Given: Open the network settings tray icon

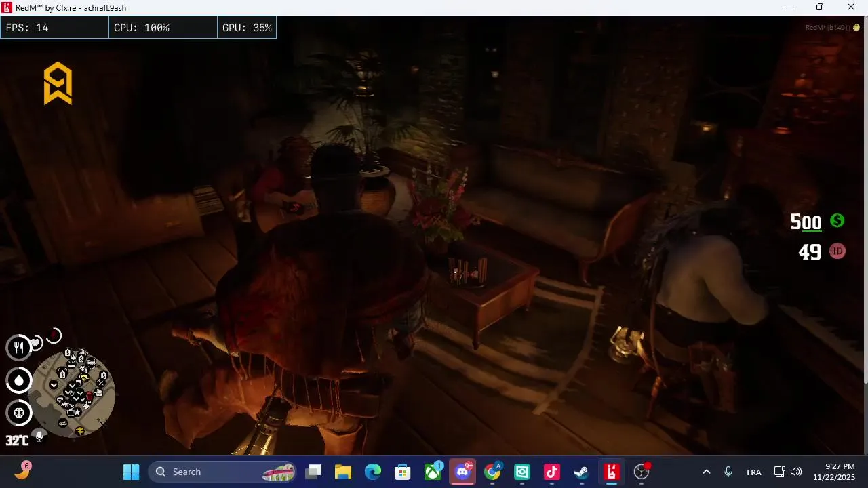Looking at the screenshot, I should 780,472.
